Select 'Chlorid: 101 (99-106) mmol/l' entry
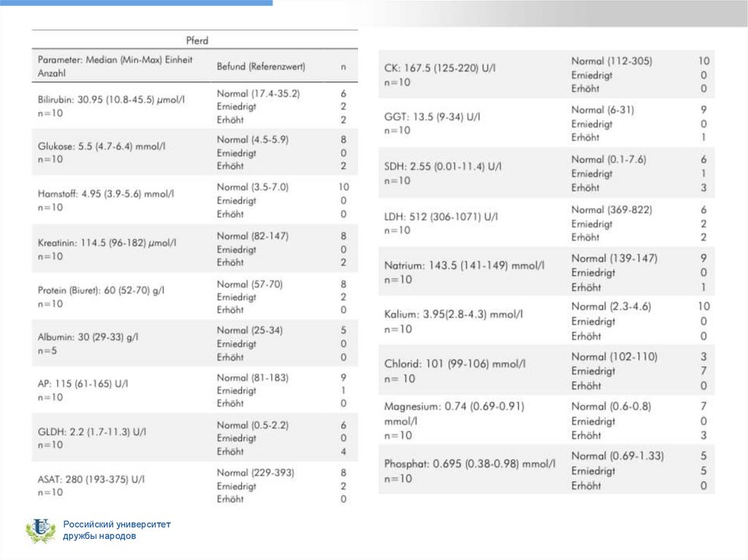The height and width of the screenshot is (560, 748). [454, 364]
